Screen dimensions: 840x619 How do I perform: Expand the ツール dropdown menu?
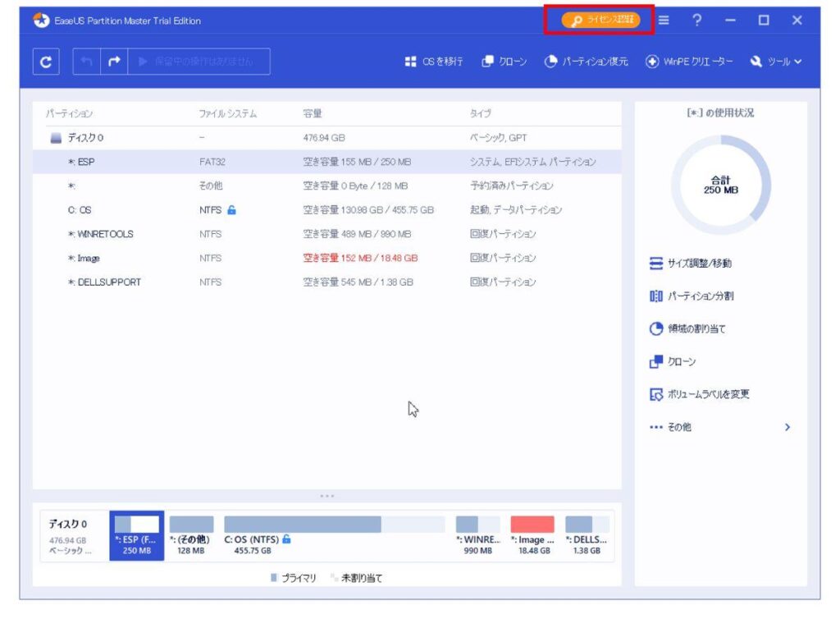coord(776,62)
